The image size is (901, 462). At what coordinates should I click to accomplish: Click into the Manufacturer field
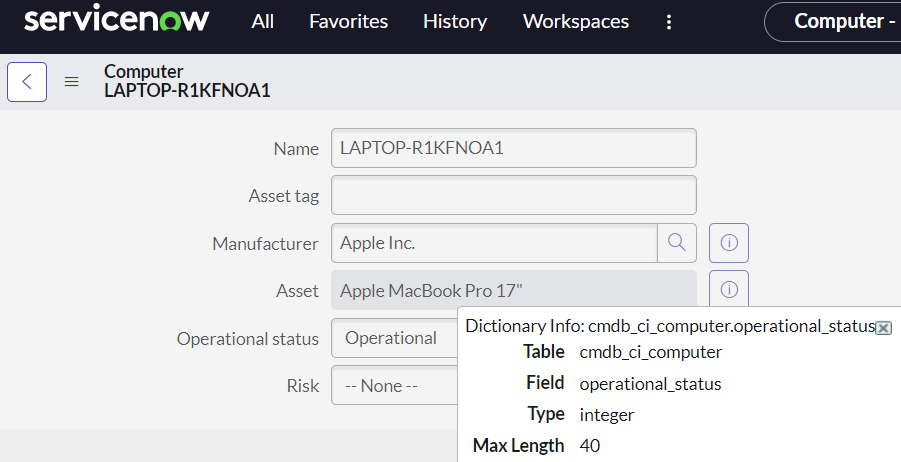tap(494, 243)
